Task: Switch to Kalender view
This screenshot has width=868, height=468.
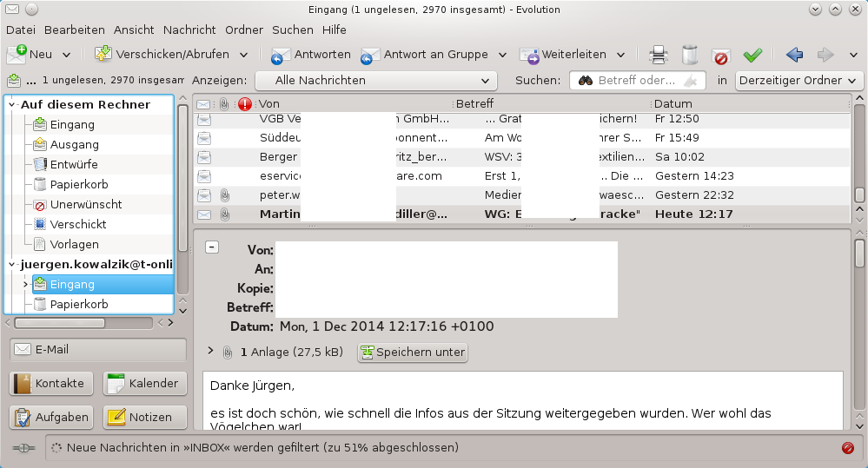Action: [x=145, y=384]
